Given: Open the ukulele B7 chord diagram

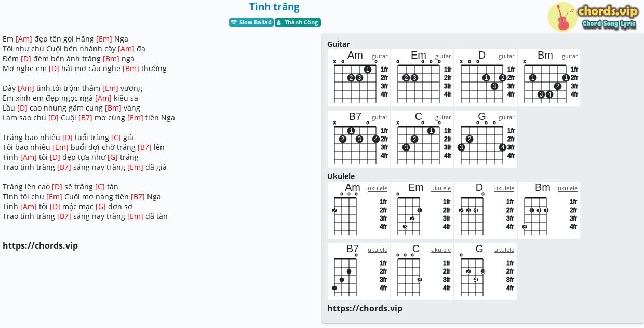Looking at the screenshot, I should pos(359,271).
